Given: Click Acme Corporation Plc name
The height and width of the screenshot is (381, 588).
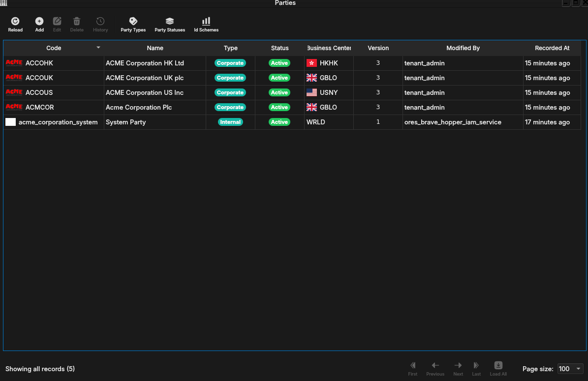Looking at the screenshot, I should click(x=139, y=107).
